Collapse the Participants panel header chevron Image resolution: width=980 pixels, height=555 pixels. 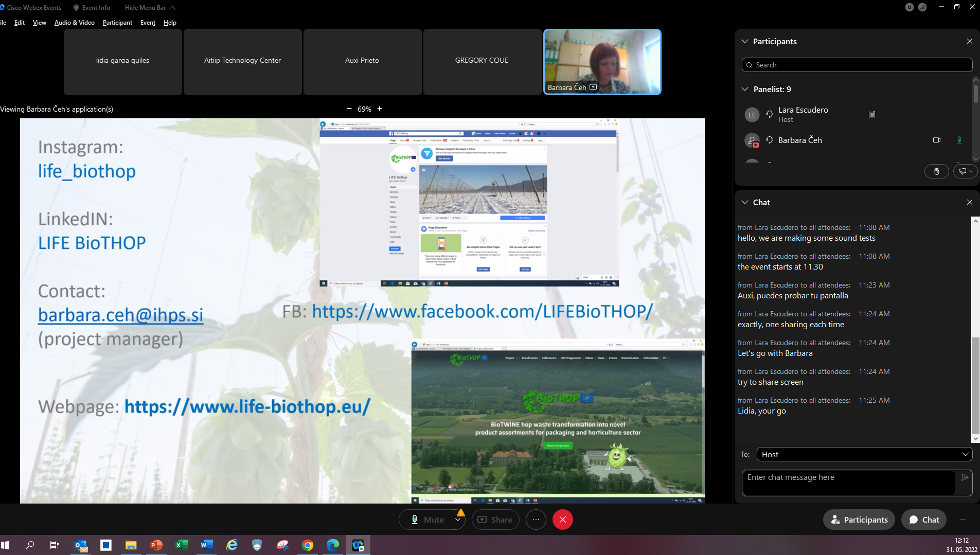pyautogui.click(x=744, y=41)
